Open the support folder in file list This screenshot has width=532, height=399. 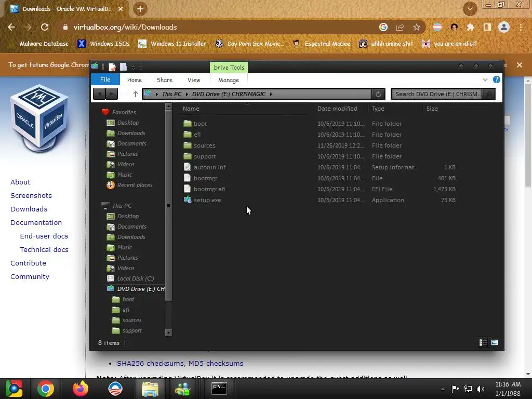[x=204, y=156]
